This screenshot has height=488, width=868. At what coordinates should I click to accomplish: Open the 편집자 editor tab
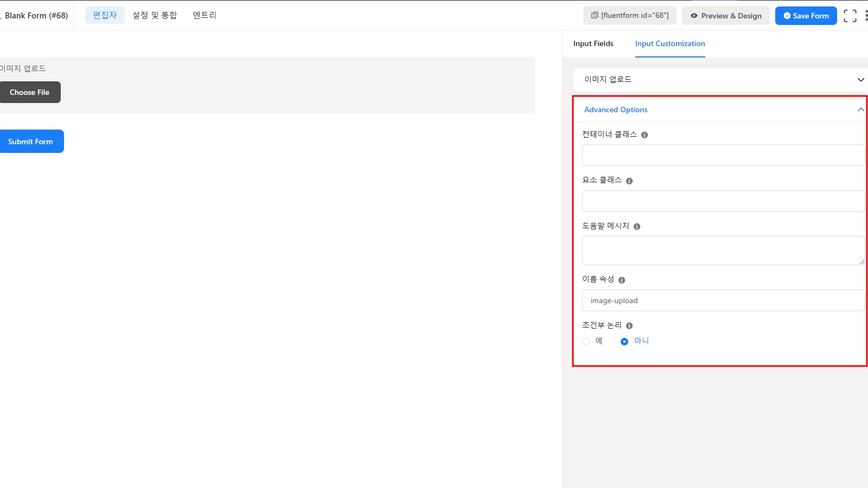(x=105, y=15)
